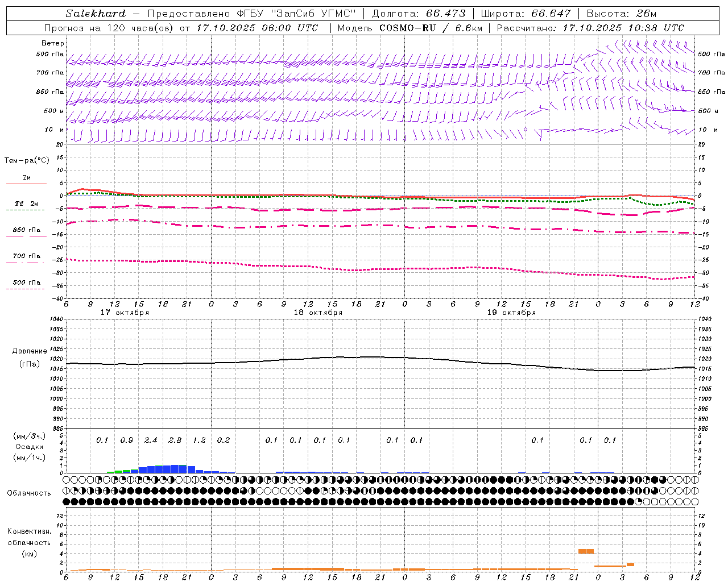Click the "Ветер" wind panel label

coord(53,43)
